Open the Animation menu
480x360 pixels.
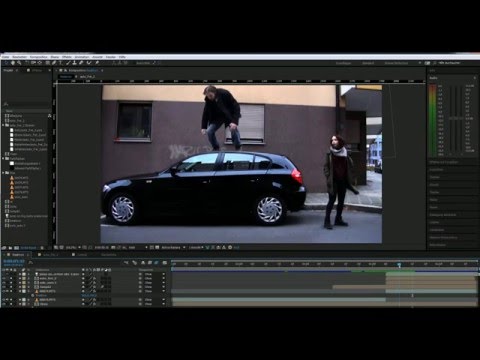[x=82, y=57]
